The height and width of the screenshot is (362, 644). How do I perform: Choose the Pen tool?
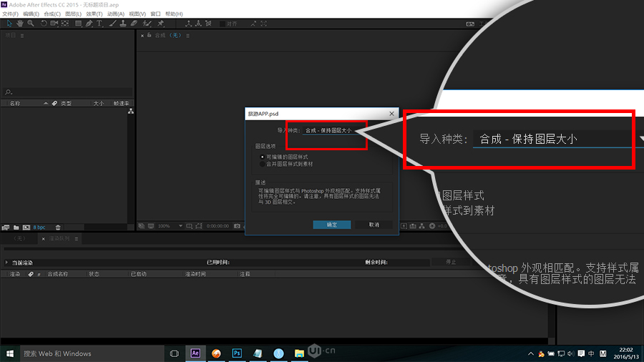click(89, 24)
